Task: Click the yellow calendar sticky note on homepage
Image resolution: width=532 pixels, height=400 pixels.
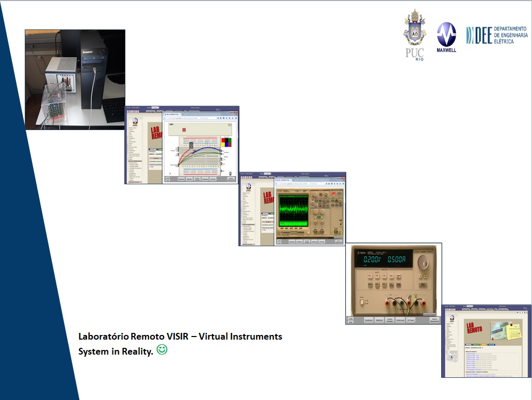Action: (514, 332)
